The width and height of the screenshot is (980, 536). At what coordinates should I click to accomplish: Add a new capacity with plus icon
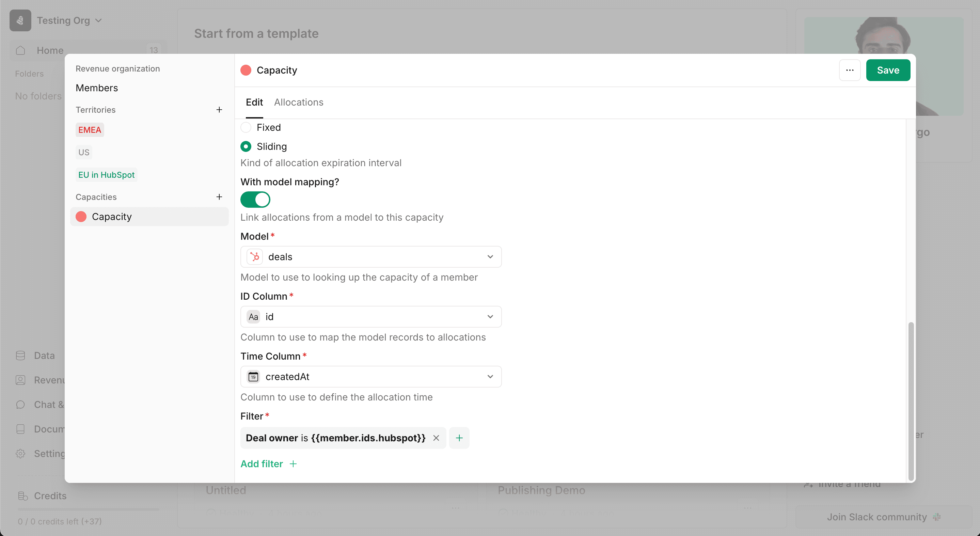(219, 197)
